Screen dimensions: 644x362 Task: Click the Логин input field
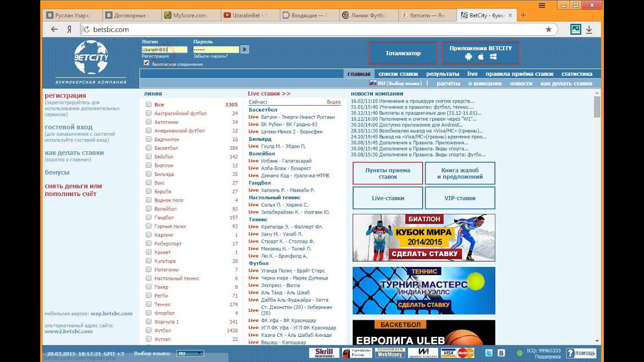[165, 50]
